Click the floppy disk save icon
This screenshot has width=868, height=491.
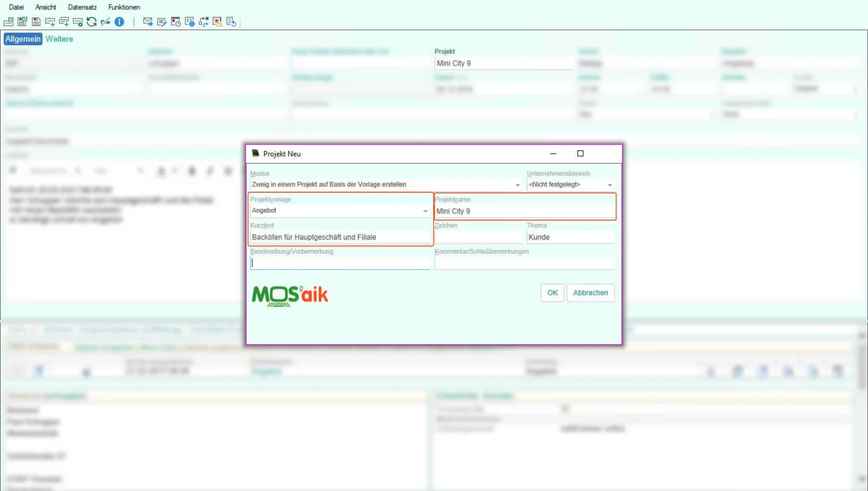coord(36,22)
